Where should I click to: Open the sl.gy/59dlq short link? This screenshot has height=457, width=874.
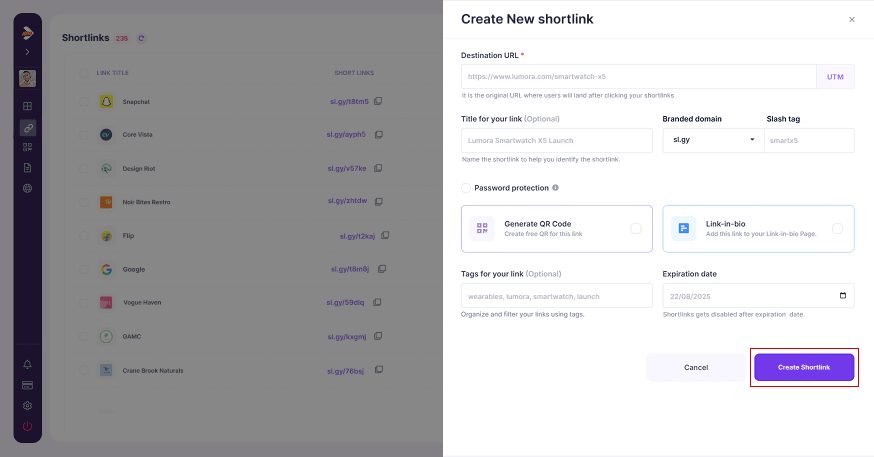click(x=345, y=302)
